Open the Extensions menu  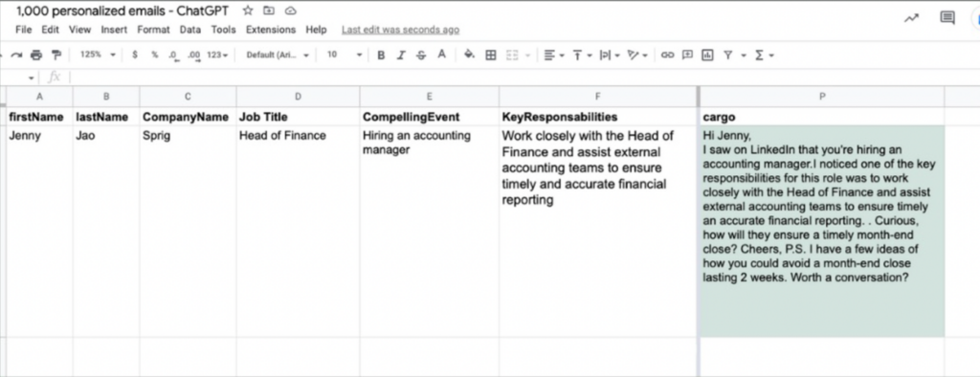tap(271, 30)
